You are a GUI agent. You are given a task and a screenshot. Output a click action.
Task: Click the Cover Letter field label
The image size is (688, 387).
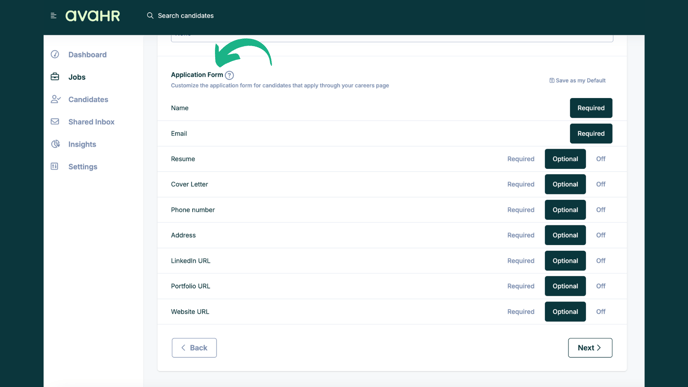click(x=189, y=184)
